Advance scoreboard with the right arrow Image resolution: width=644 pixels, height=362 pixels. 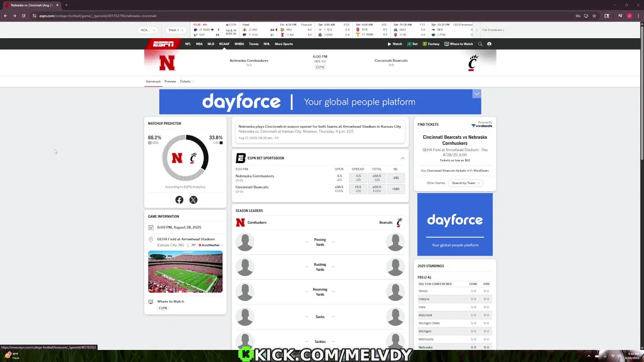click(476, 30)
